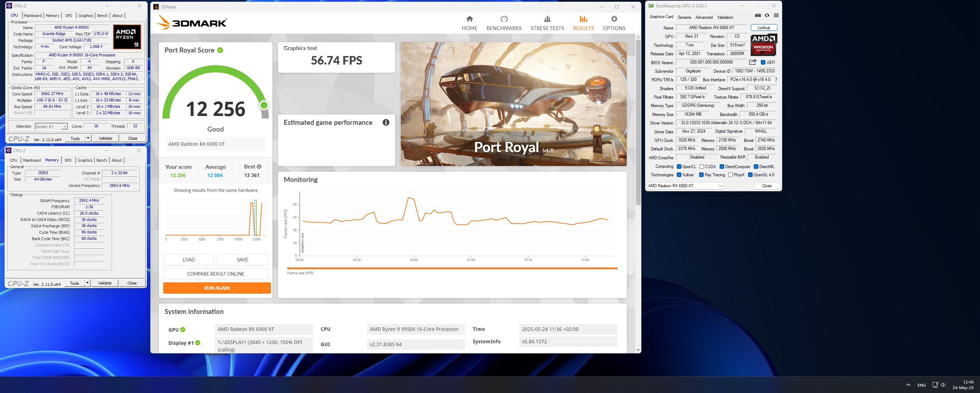Switch to the Sensors tab in GPU-Z
Screen dimensions: 980x393
coord(684,17)
